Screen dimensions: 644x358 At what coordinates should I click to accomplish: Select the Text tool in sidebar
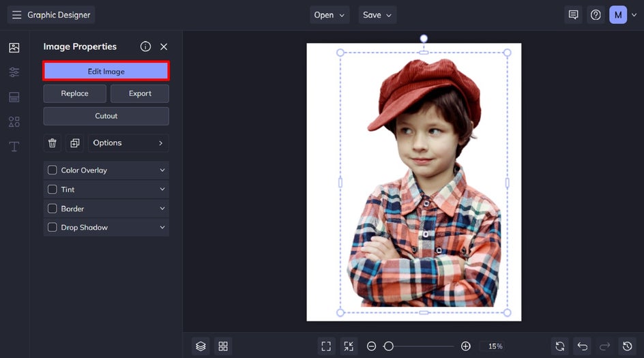pos(14,147)
